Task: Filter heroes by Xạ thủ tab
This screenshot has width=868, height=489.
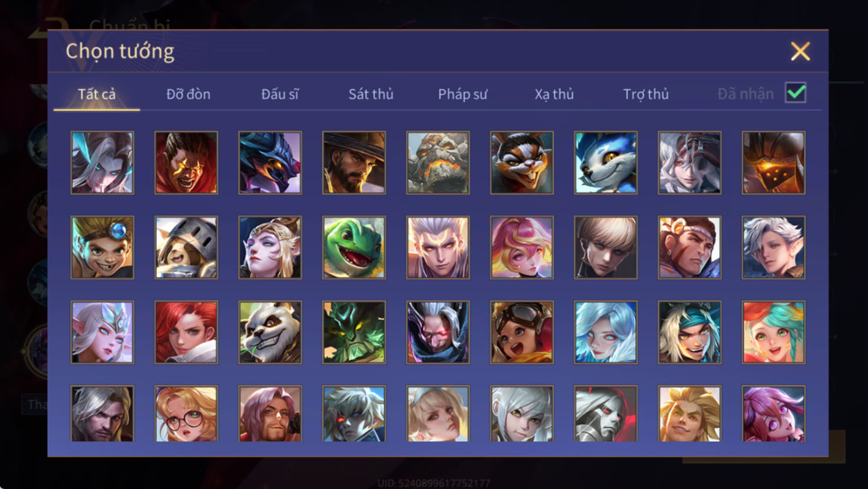Action: [x=554, y=94]
